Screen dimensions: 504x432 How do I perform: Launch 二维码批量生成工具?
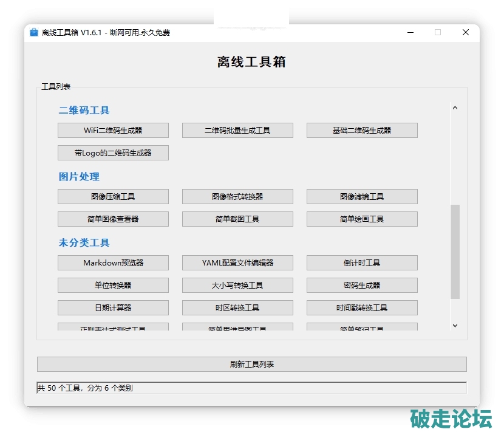tap(237, 131)
